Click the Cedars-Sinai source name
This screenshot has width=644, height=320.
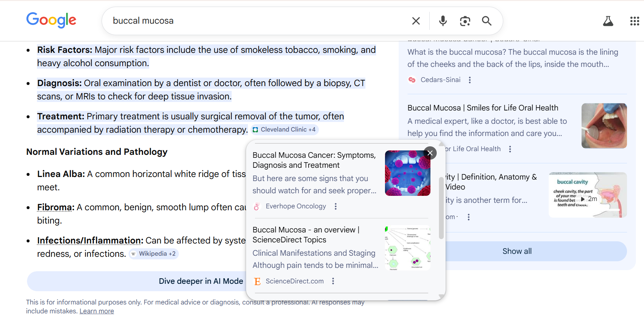pos(440,80)
